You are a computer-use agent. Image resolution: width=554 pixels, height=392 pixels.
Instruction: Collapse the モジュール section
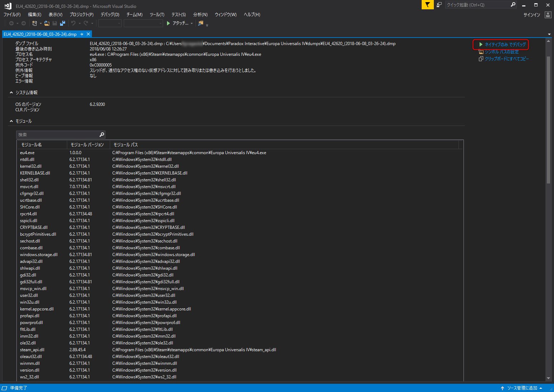tap(11, 121)
